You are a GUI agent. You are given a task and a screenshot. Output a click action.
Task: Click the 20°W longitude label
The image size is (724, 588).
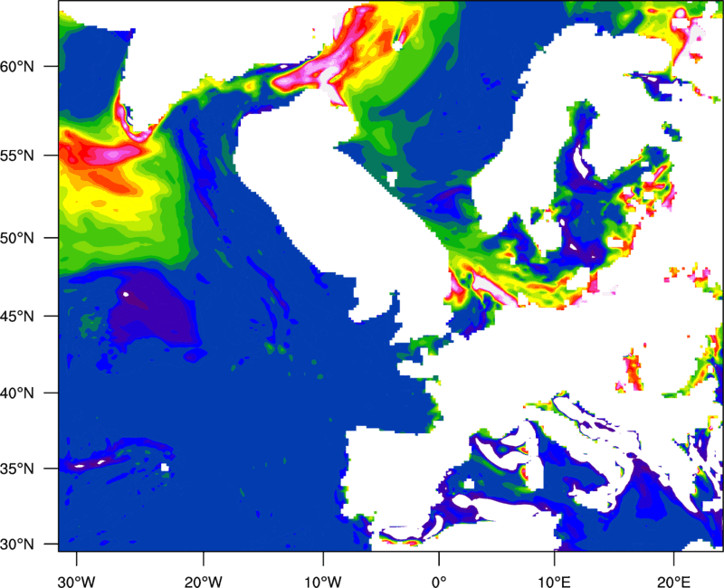[x=203, y=582]
